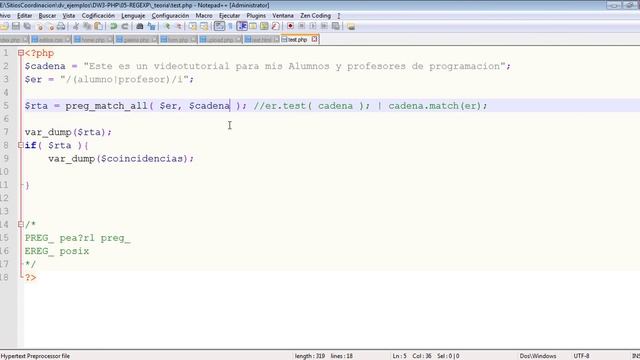The width and height of the screenshot is (640, 360).
Task: Click the macro Playback icon
Action: (x=313, y=27)
